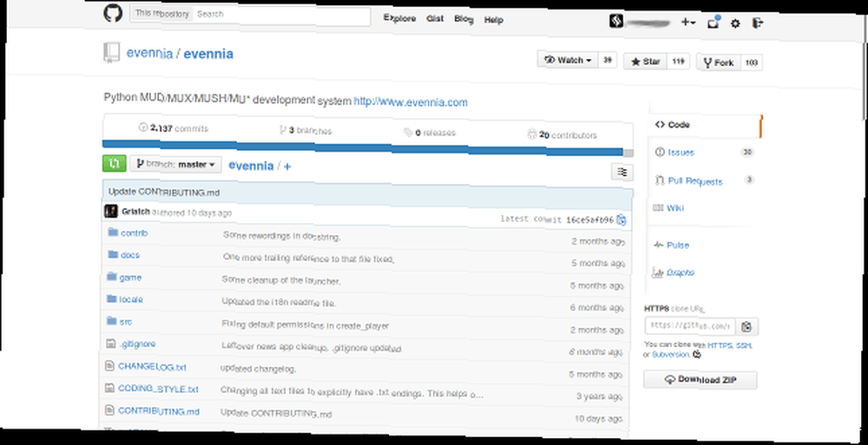Click the evennia breadcrumb path link
Screen dimensions: 868x445
251,166
